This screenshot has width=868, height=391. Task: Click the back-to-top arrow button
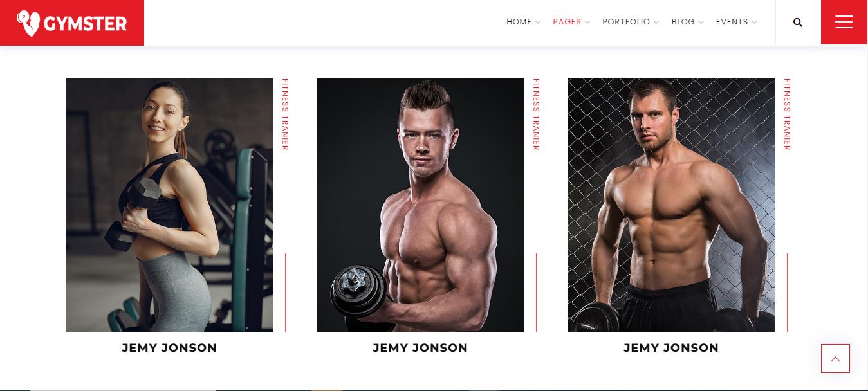tap(835, 359)
